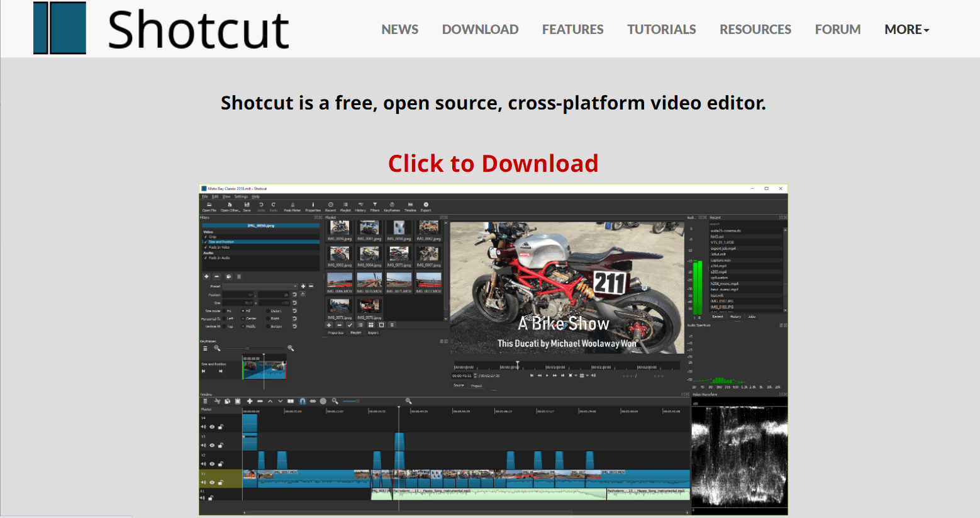Click the Keyframes stopwatch toolbar icon
The width and height of the screenshot is (980, 518).
point(392,206)
